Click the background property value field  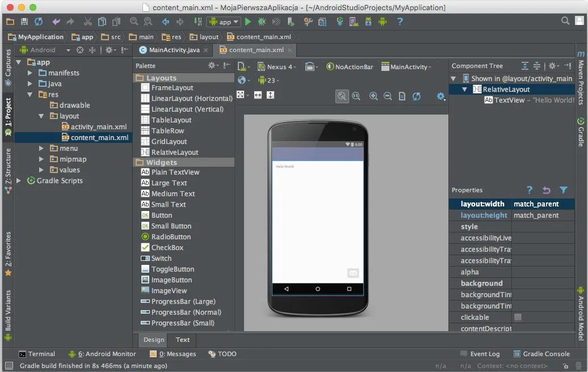click(543, 283)
